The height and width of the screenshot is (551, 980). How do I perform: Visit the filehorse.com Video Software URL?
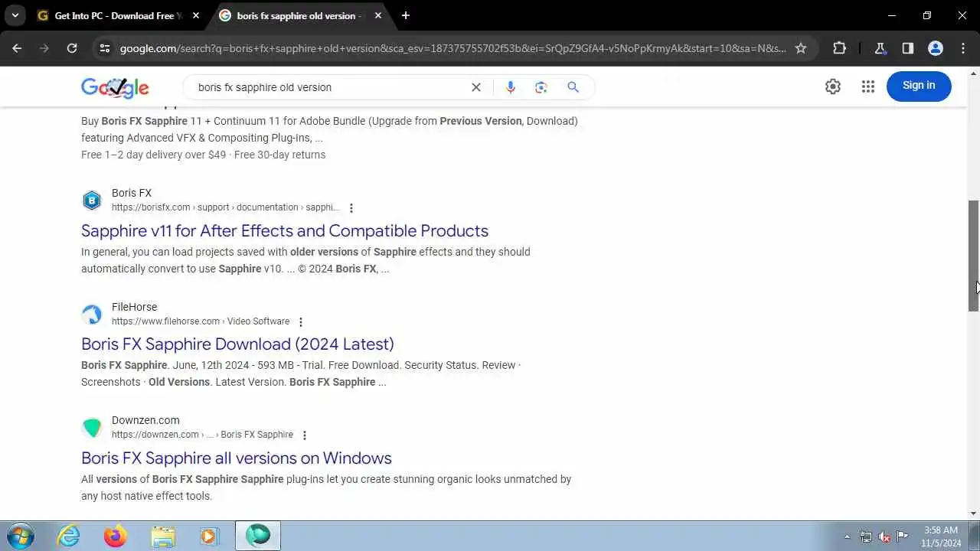tap(201, 321)
